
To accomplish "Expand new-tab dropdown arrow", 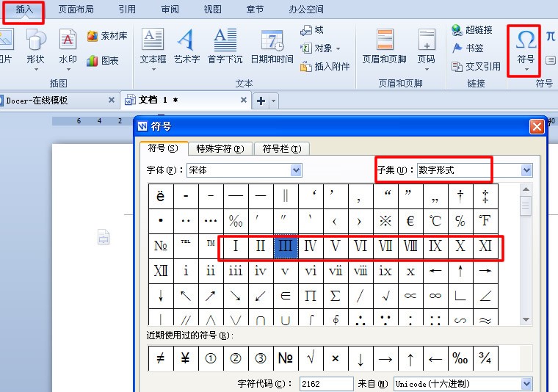I will pyautogui.click(x=273, y=101).
